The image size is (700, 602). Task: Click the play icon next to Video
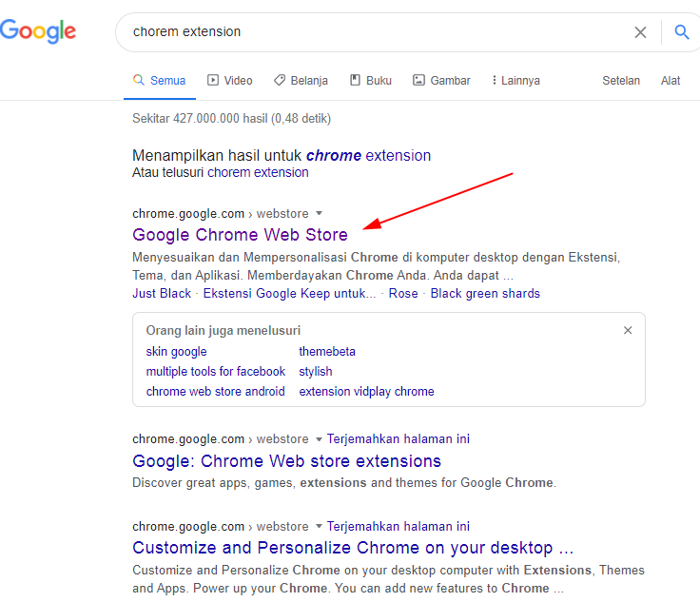tap(213, 80)
